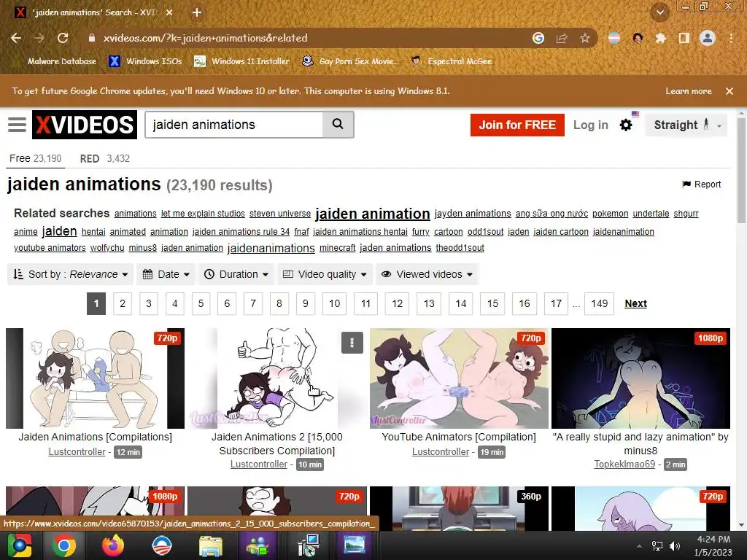This screenshot has height=560, width=747.
Task: Open the Straight orientation dropdown
Action: click(686, 125)
